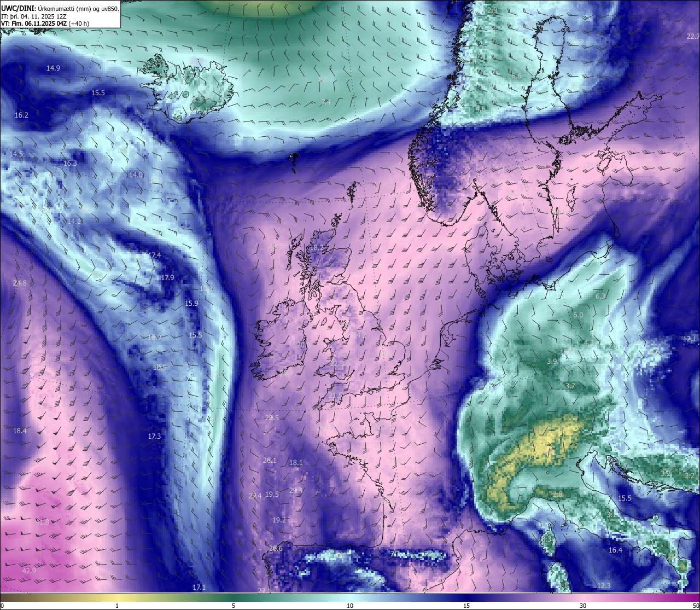The image size is (700, 610).
Task: Click the yellow part of the color scale near 1
Action: click(x=117, y=597)
